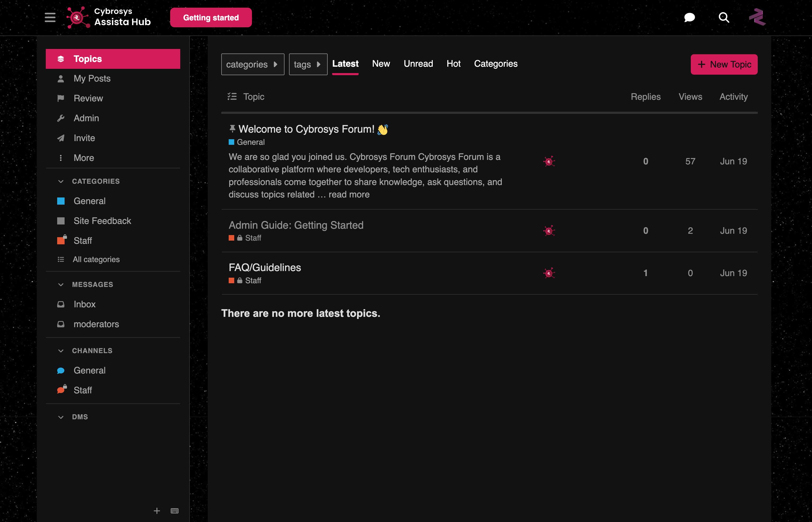Collapse the MESSAGES sidebar section
This screenshot has width=812, height=522.
86,284
